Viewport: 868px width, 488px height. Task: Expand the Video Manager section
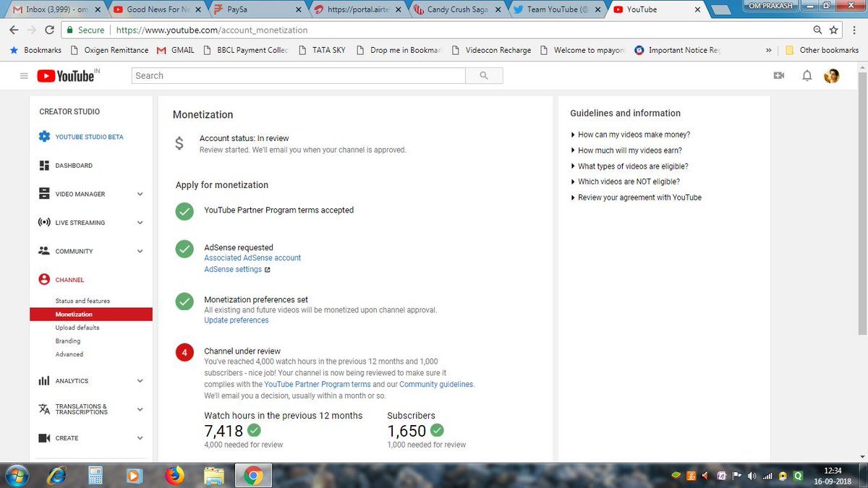pos(140,194)
